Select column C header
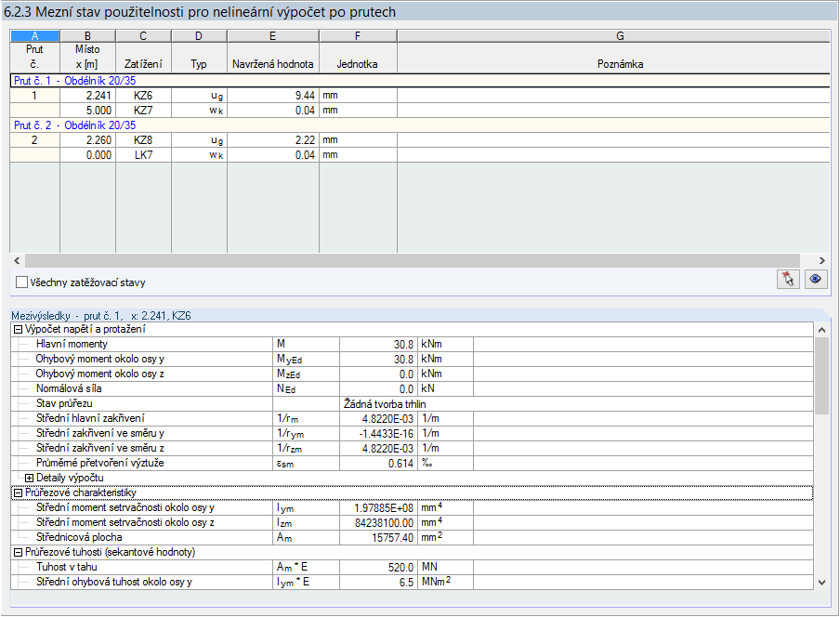 (x=143, y=36)
